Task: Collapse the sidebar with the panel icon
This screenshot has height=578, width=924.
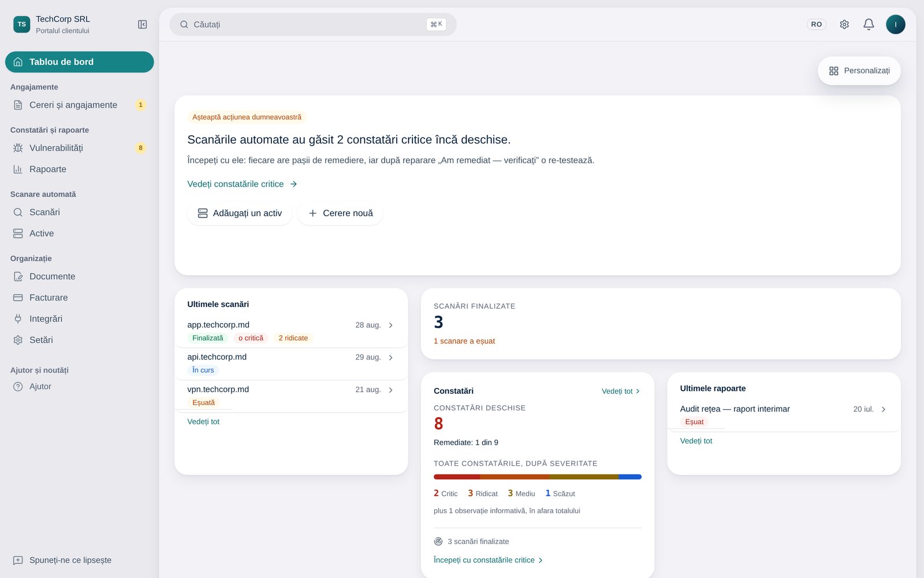Action: (x=142, y=24)
